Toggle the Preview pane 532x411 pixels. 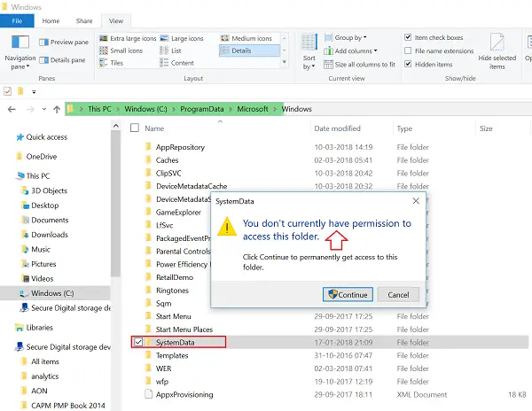tap(64, 42)
